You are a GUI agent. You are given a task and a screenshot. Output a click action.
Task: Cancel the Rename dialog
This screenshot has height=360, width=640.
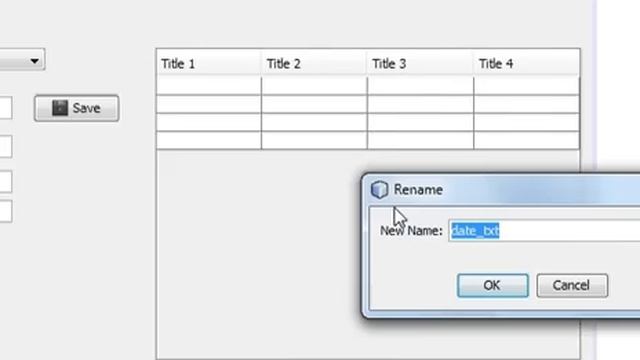tap(572, 285)
